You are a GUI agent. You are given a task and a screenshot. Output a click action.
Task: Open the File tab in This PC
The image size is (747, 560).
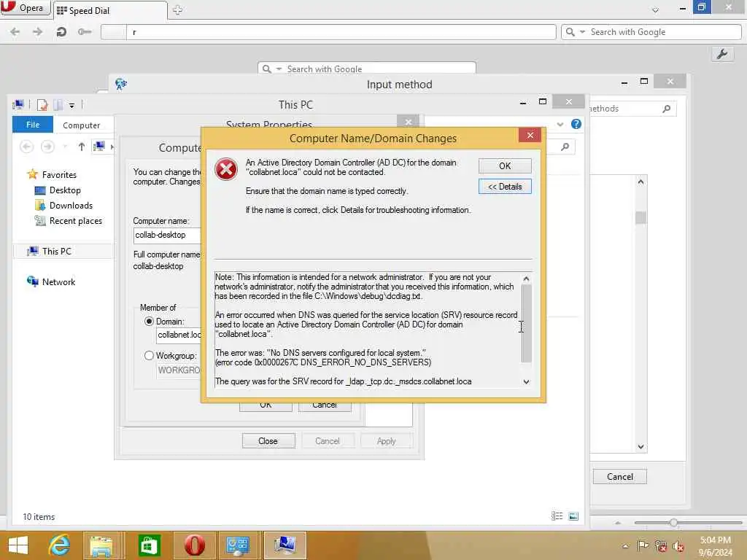tap(33, 125)
